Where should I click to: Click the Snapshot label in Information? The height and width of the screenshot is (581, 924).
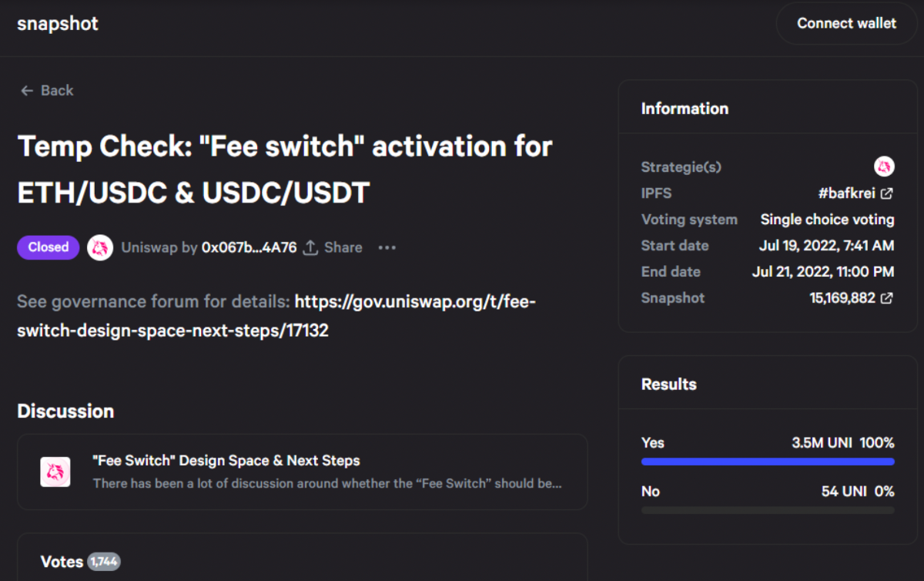[x=673, y=297]
